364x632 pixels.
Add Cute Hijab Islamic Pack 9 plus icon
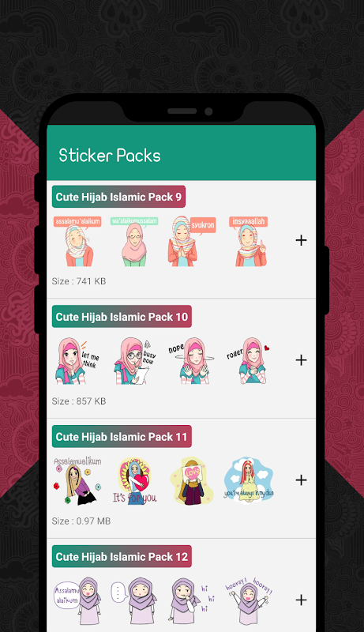click(x=301, y=241)
